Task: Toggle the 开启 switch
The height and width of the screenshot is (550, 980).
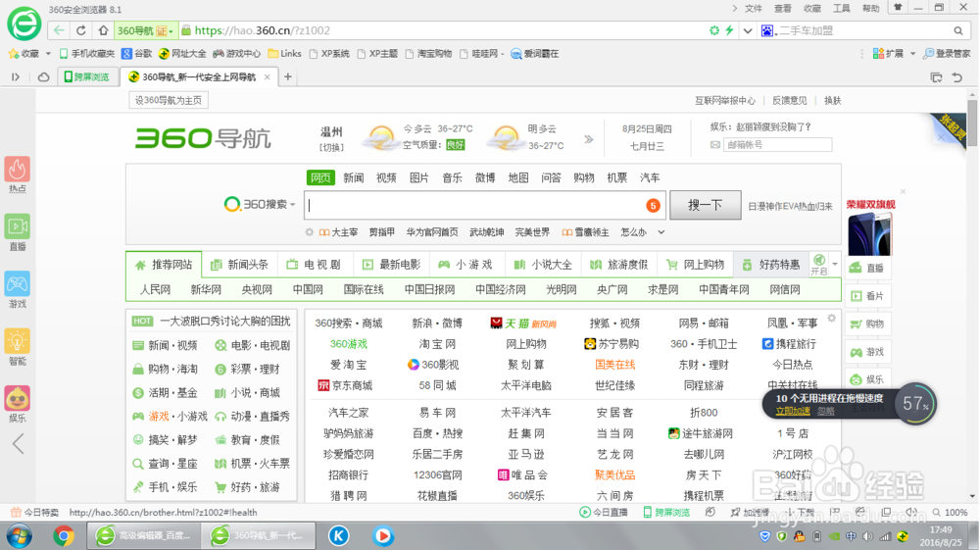Action: 818,264
